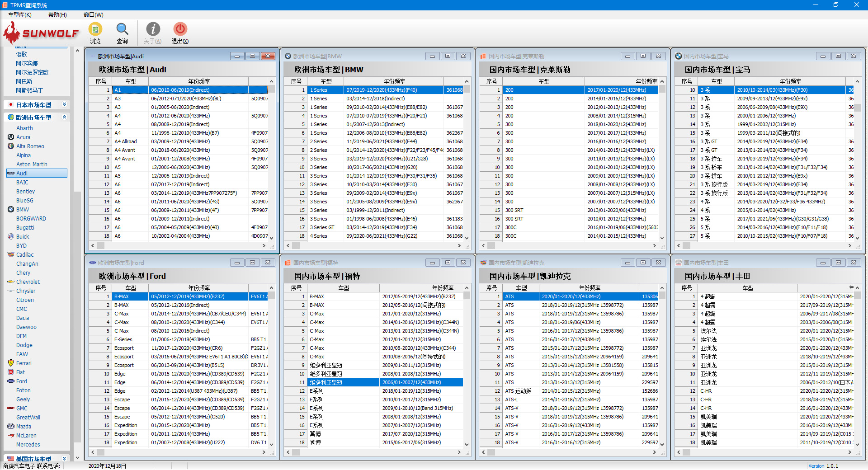Click the Mazda logo icon in sidebar
The width and height of the screenshot is (868, 470).
click(x=11, y=426)
